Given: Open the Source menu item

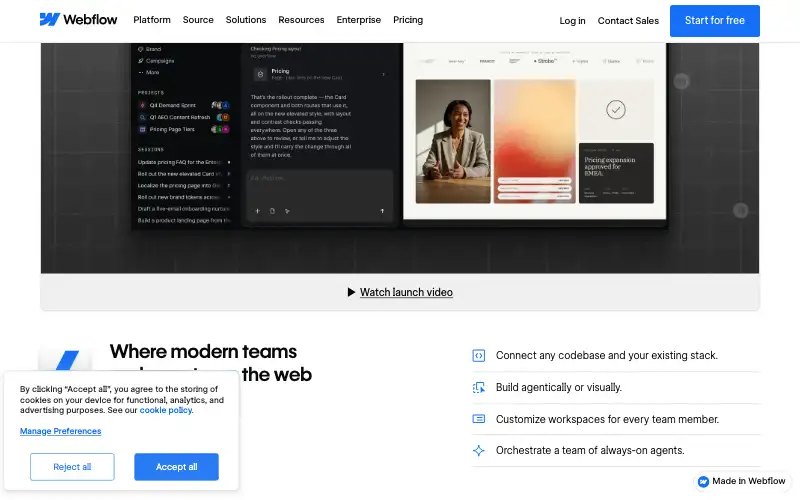Looking at the screenshot, I should pyautogui.click(x=198, y=20).
